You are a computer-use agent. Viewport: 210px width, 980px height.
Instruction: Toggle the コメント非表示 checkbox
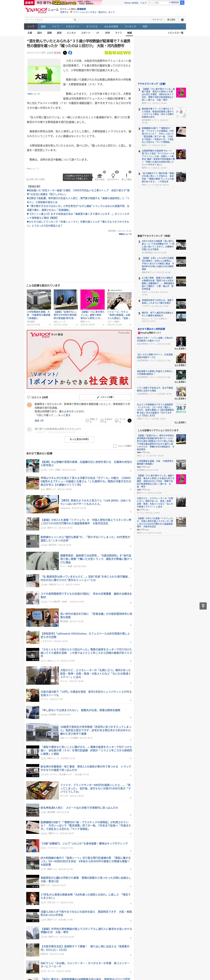tap(115, 446)
